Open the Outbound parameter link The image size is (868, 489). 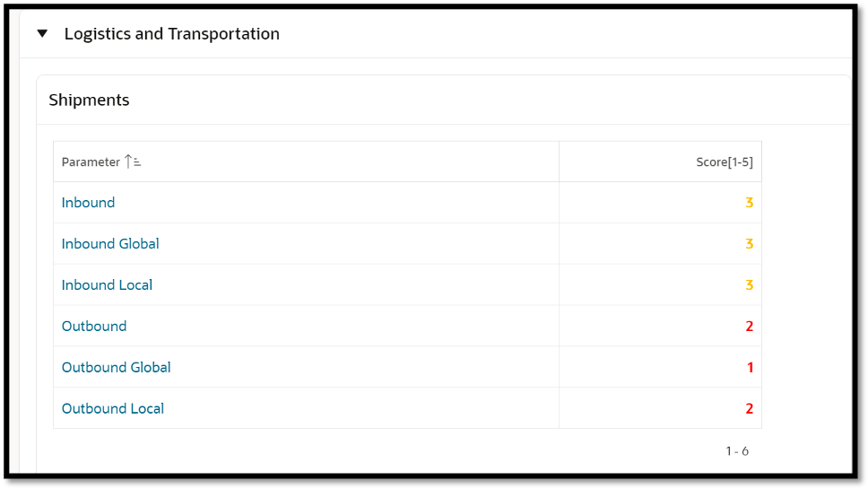click(94, 327)
